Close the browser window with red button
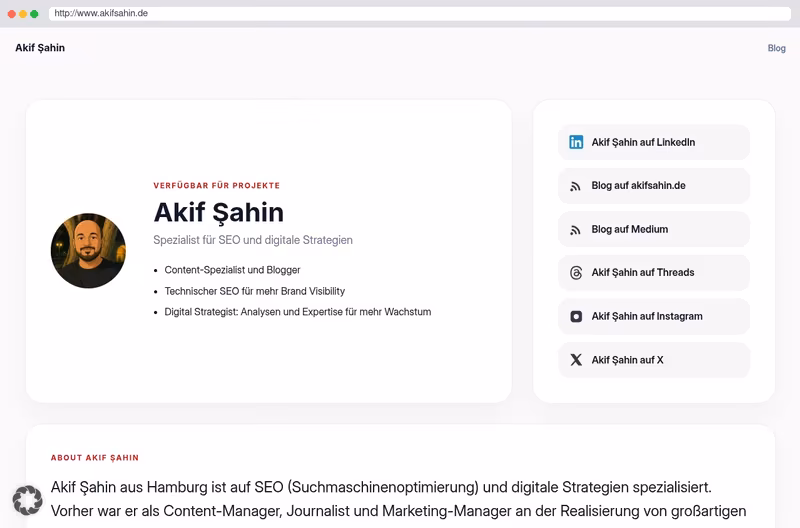800x528 pixels. (x=12, y=14)
